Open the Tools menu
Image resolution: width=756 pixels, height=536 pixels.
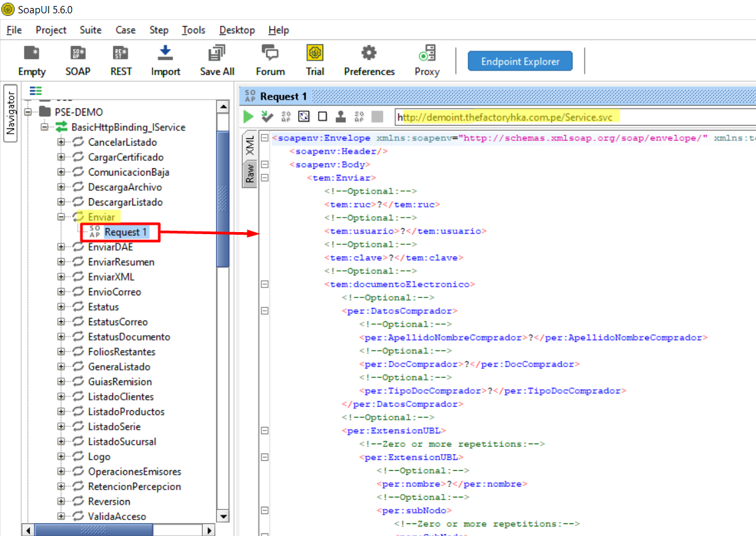click(x=193, y=30)
